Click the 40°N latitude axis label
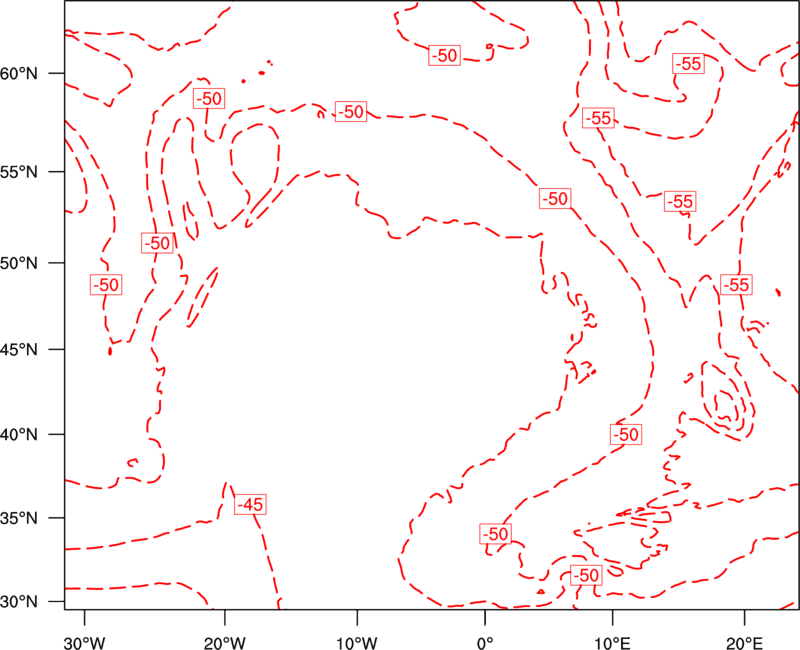The image size is (800, 650). click(x=19, y=434)
